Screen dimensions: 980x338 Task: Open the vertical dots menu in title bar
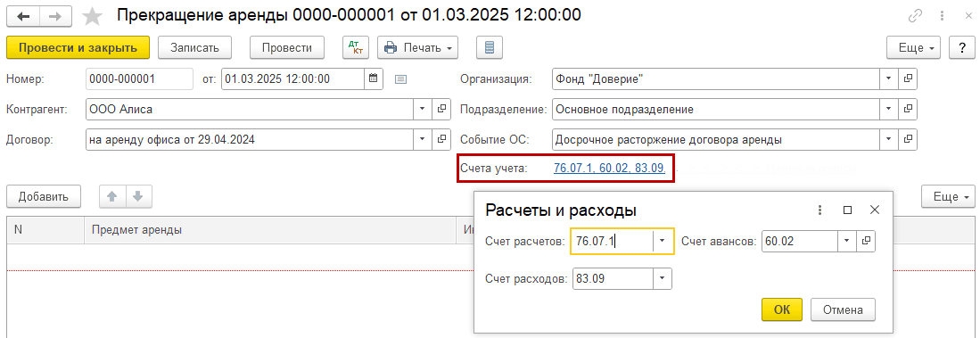point(941,16)
